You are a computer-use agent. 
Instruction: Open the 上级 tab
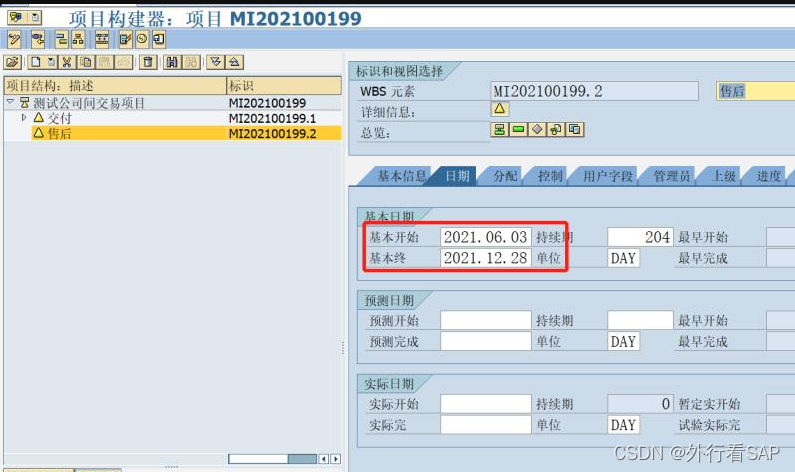724,176
